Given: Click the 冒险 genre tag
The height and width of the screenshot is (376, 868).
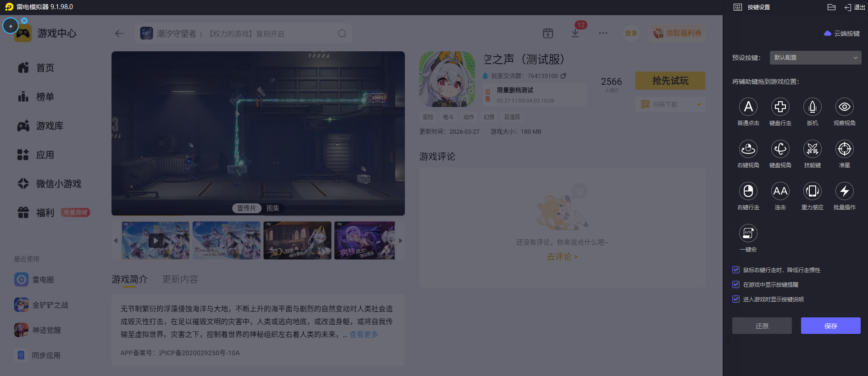Looking at the screenshot, I should 428,117.
